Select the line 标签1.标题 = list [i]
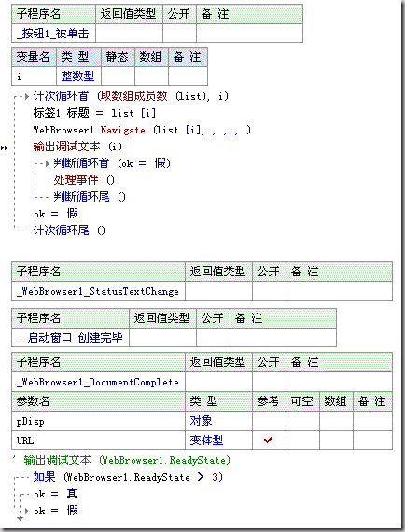The height and width of the screenshot is (532, 405). point(94,113)
